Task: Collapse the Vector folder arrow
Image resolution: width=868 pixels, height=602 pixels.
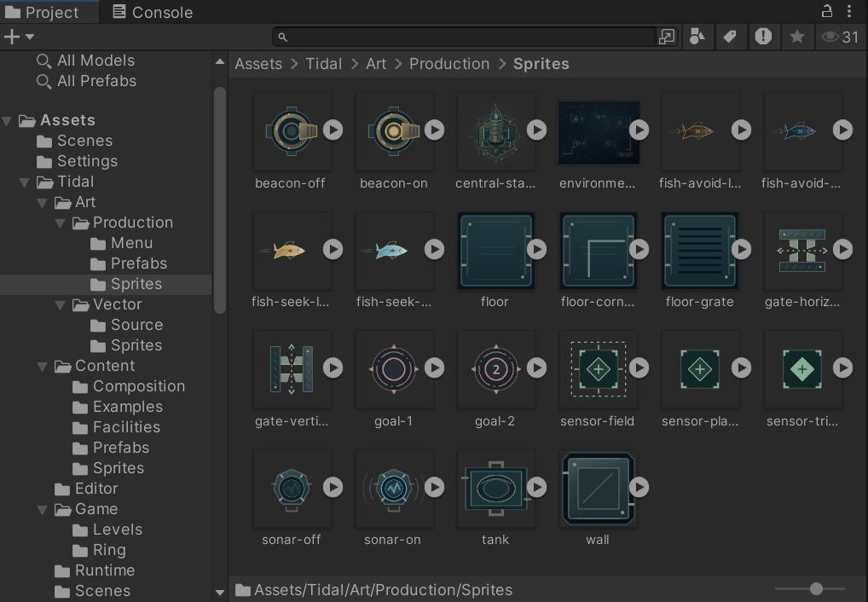Action: point(61,304)
